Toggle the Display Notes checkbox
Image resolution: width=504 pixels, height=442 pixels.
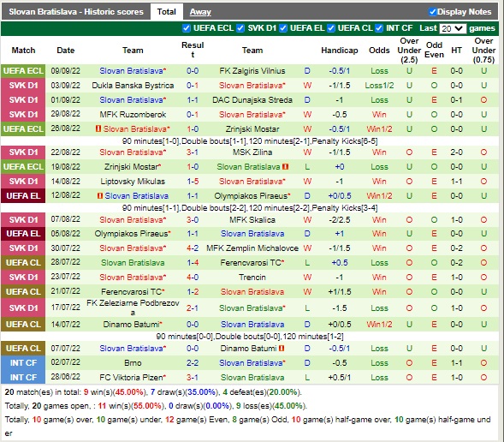pyautogui.click(x=433, y=12)
